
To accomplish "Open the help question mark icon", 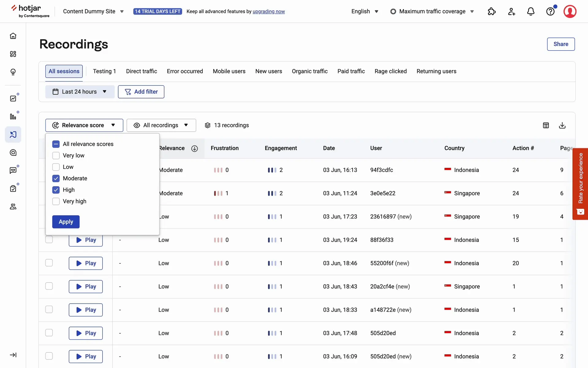I will [550, 11].
